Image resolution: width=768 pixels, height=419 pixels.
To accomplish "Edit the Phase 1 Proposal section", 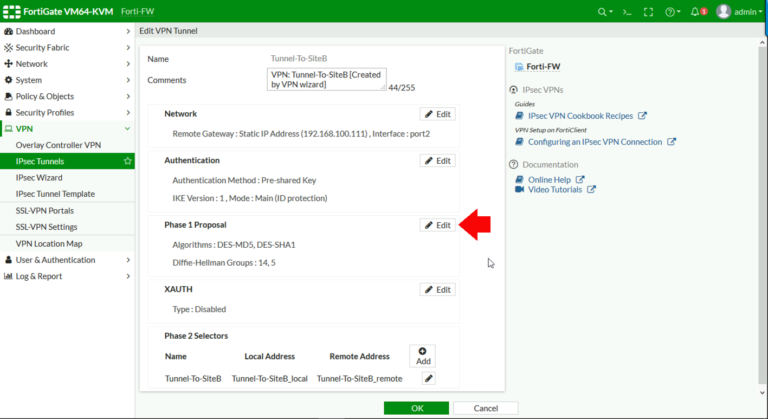I will (437, 225).
